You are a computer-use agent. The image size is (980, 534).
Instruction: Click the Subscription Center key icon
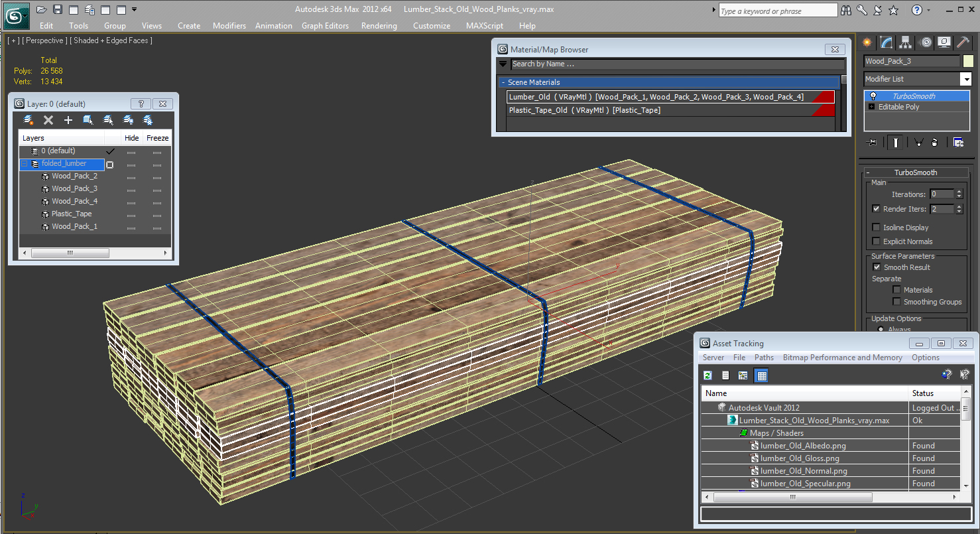coord(862,10)
